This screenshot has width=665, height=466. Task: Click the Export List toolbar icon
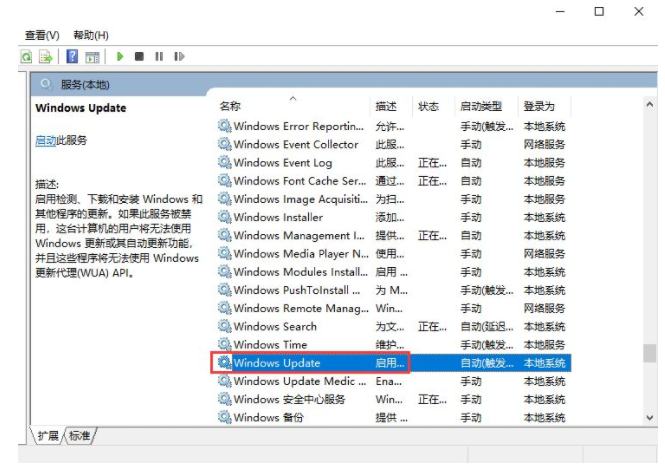[45, 57]
